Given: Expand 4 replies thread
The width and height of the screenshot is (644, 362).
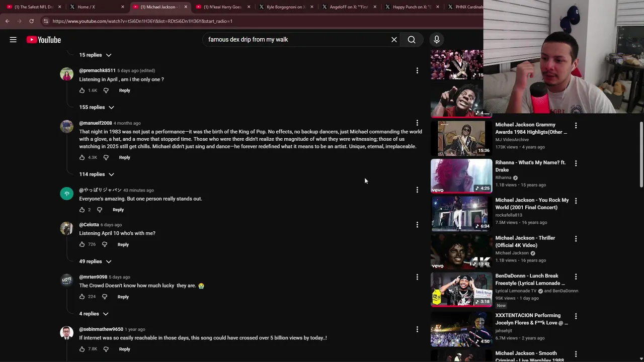Looking at the screenshot, I should point(94,314).
